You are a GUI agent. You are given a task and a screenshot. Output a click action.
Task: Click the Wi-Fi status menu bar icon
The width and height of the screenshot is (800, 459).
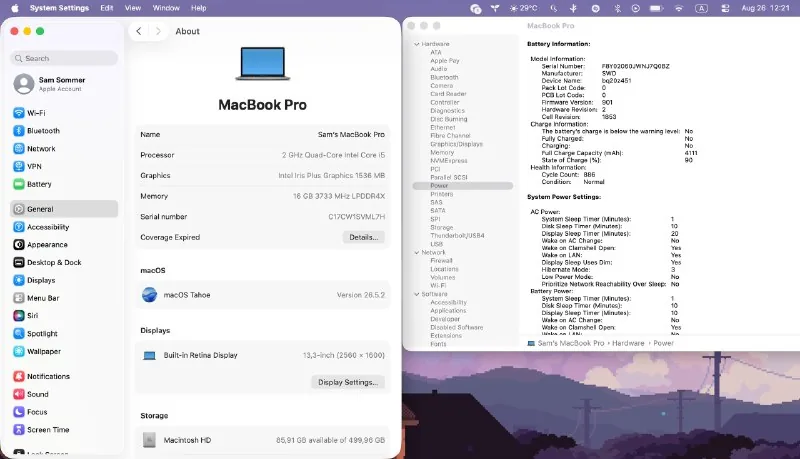pos(679,8)
